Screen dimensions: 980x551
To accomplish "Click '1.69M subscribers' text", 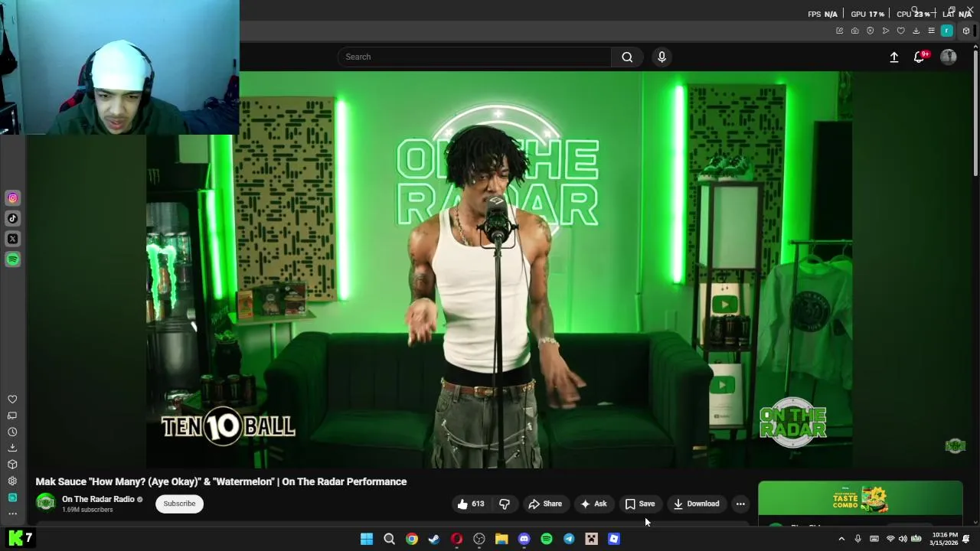I will coord(87,510).
